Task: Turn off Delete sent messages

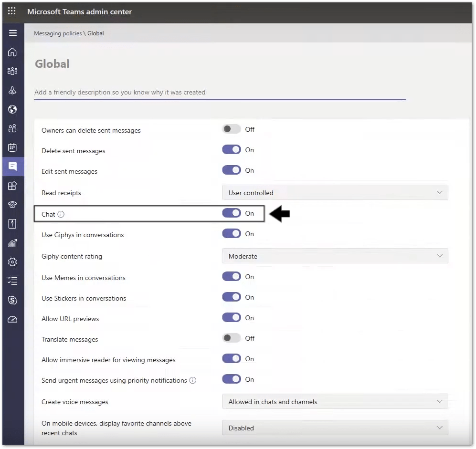Action: tap(232, 150)
